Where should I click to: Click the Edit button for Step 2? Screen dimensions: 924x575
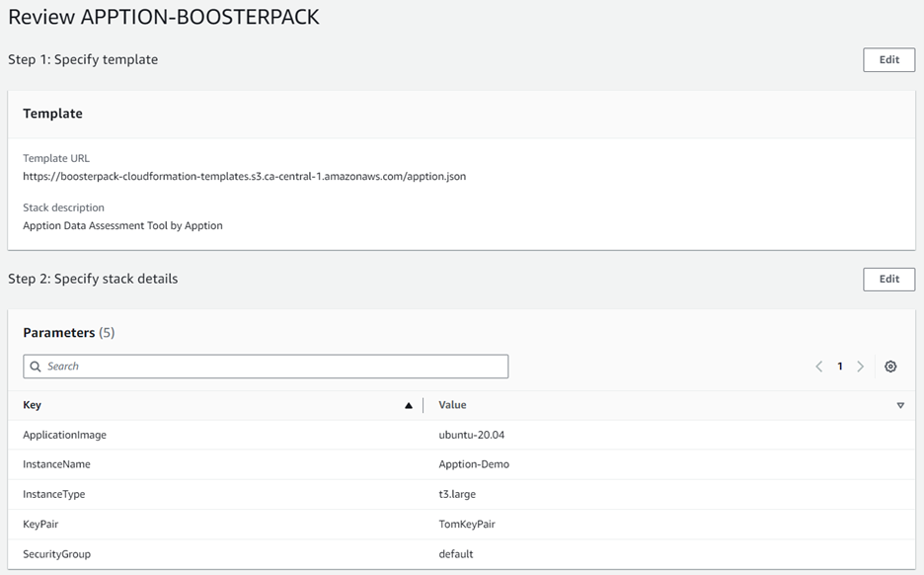[x=888, y=279]
